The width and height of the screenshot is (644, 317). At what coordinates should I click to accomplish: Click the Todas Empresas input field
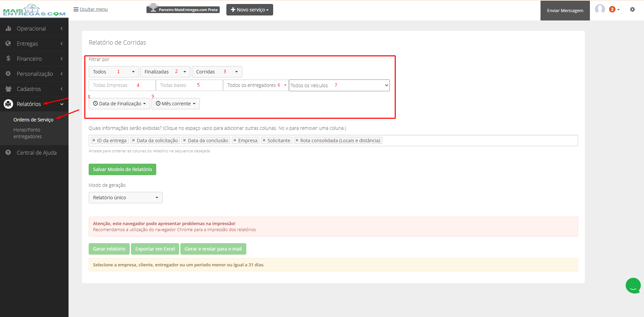pyautogui.click(x=122, y=85)
